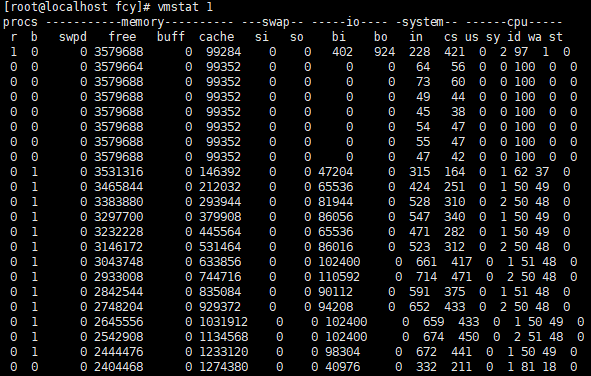Select the 'cache' column header

tap(216, 37)
